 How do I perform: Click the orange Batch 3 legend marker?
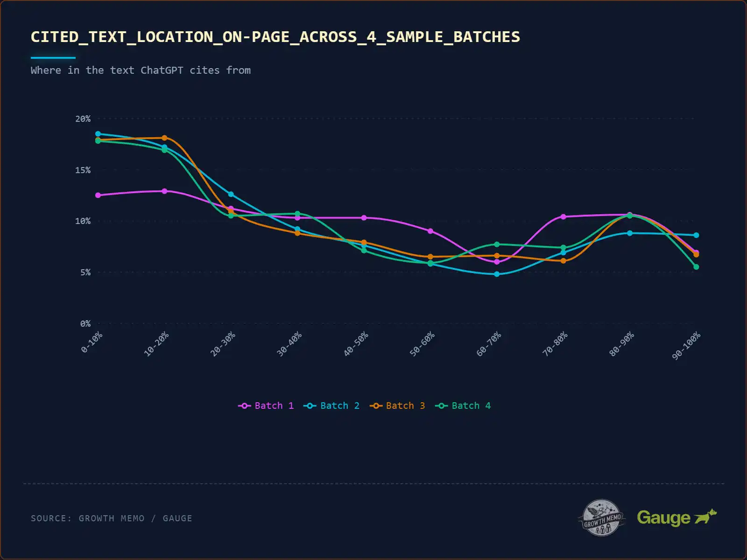[376, 406]
